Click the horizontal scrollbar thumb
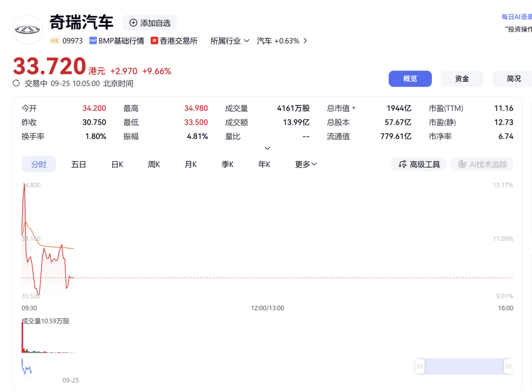The width and height of the screenshot is (532, 392). pyautogui.click(x=463, y=366)
